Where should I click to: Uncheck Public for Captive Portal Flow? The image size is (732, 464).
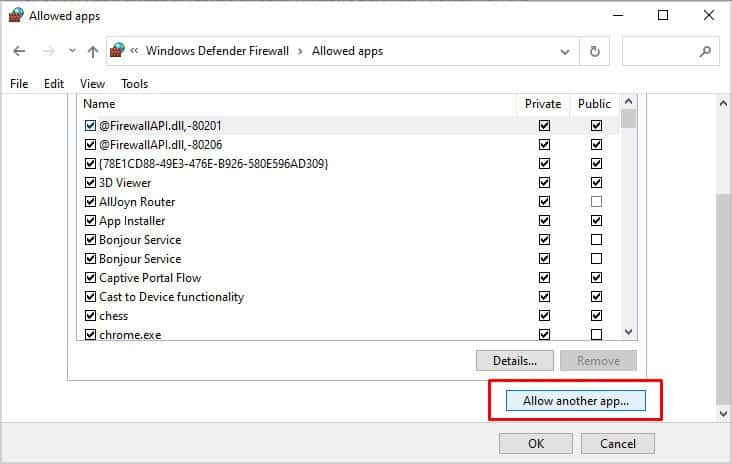[596, 278]
